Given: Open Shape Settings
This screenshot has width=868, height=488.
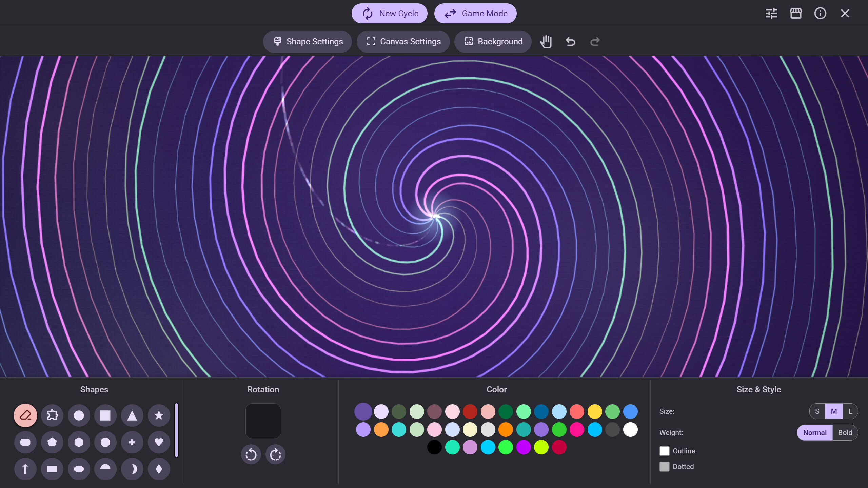Looking at the screenshot, I should (x=307, y=41).
